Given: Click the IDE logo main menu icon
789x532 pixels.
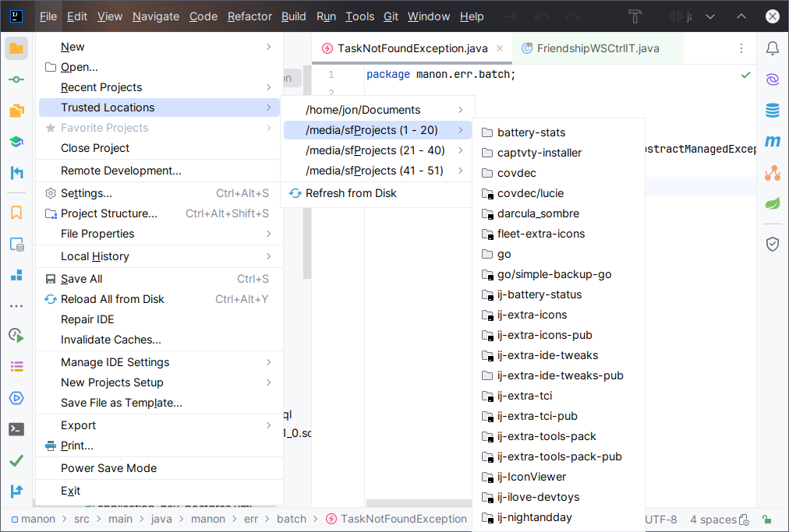Looking at the screenshot, I should point(16,16).
